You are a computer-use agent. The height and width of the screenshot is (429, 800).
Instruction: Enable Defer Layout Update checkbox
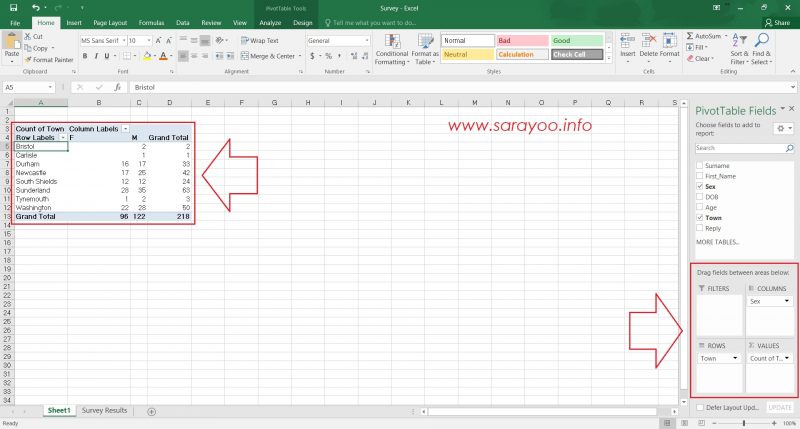(700, 408)
